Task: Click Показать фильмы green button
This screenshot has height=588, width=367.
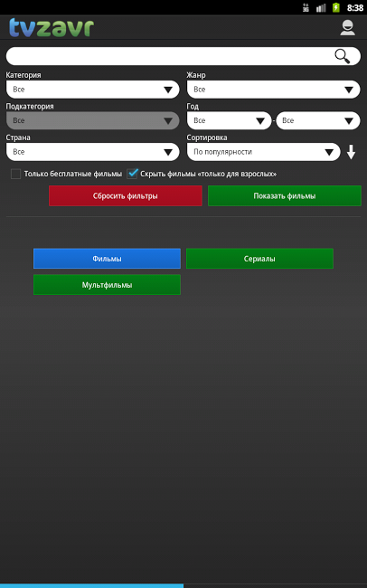Action: coord(285,195)
